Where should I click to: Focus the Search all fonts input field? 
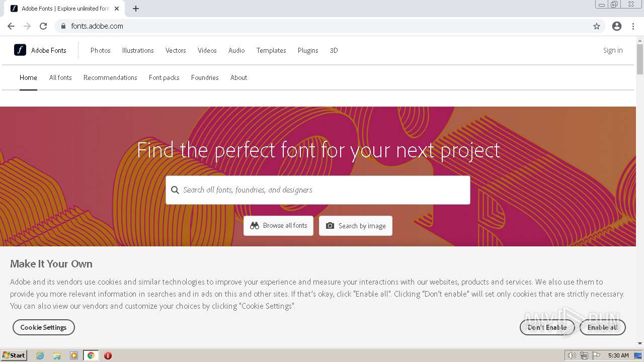click(x=318, y=190)
